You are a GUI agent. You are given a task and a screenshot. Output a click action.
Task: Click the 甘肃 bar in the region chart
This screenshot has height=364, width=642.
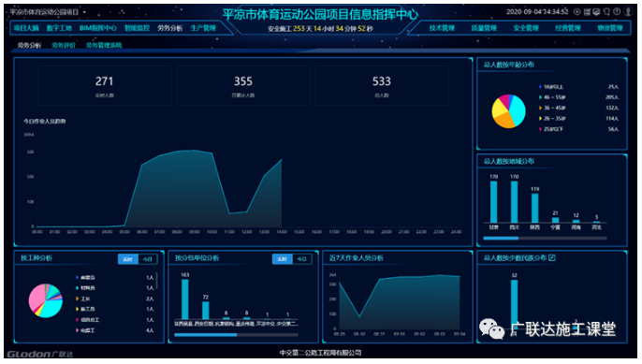pyautogui.click(x=494, y=202)
